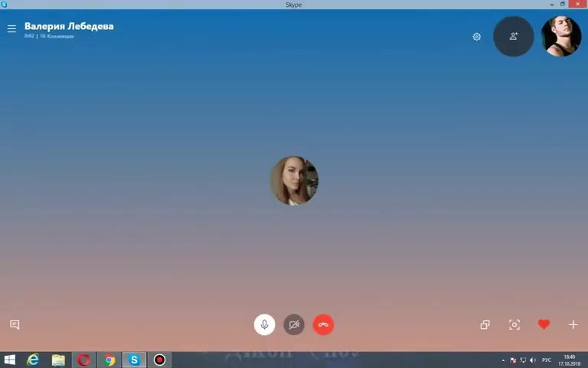Click the contact name Валерия Лебедева

coord(69,26)
